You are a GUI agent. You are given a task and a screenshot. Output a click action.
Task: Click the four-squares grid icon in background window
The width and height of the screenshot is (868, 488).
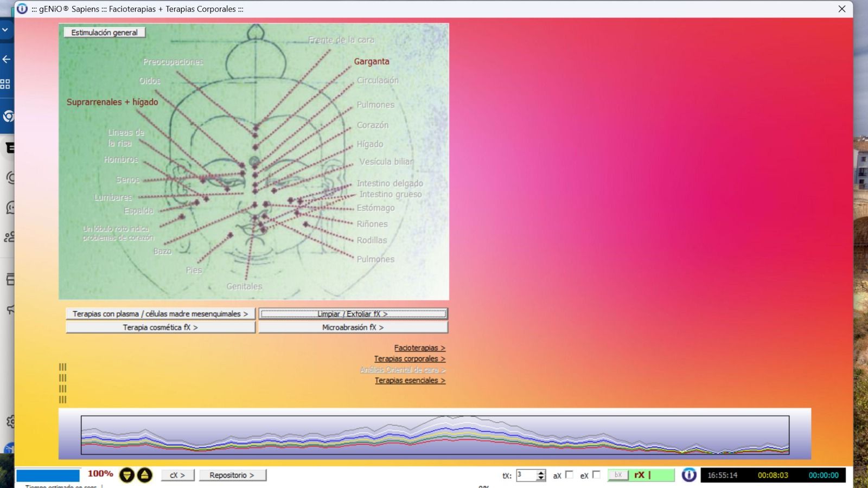point(5,84)
